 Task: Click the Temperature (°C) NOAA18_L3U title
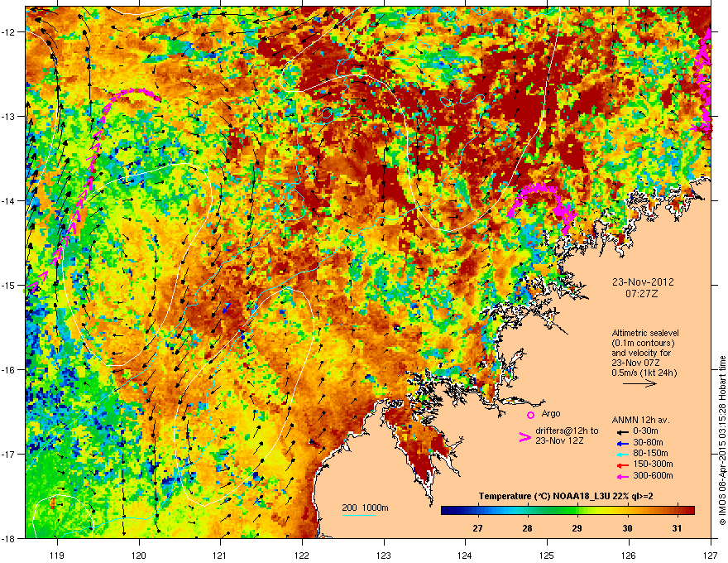click(x=566, y=497)
